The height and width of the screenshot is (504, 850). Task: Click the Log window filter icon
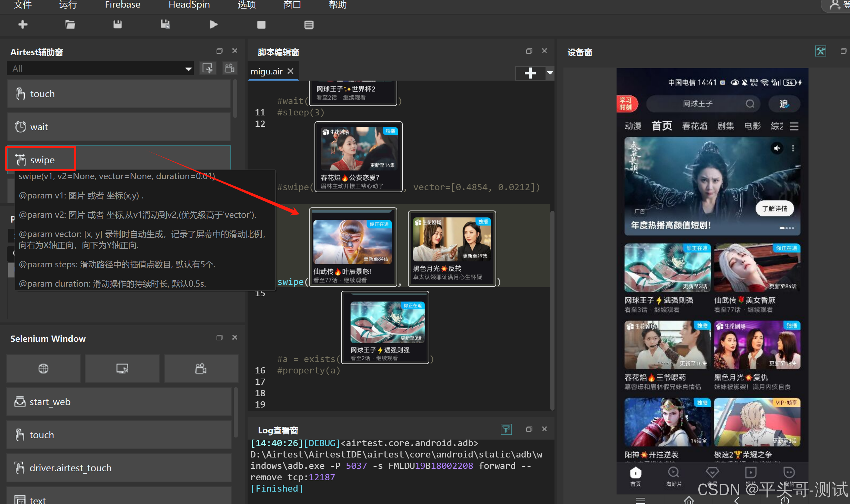[x=506, y=429]
